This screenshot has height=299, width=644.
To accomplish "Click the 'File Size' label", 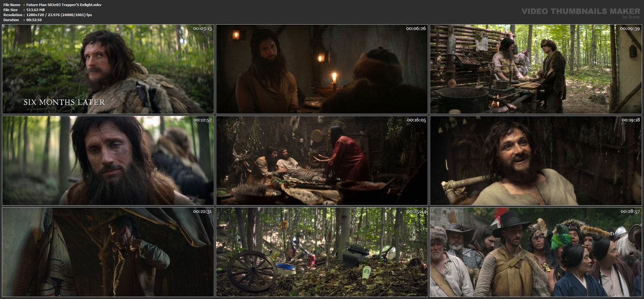I will tap(11, 10).
